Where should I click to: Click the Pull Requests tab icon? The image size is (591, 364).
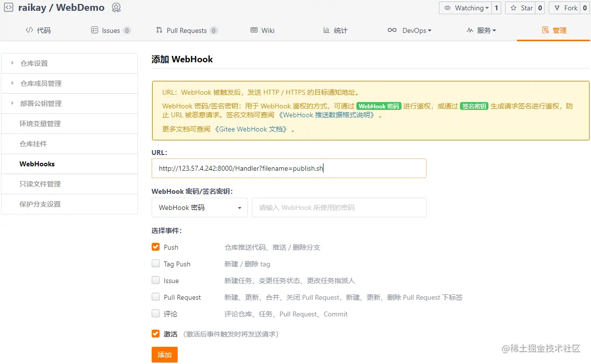159,30
